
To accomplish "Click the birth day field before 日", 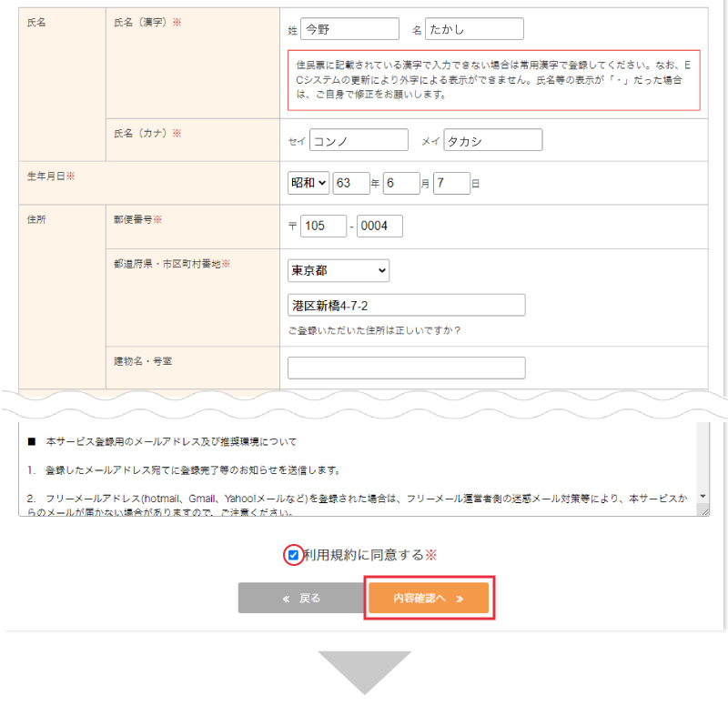I will [x=451, y=183].
